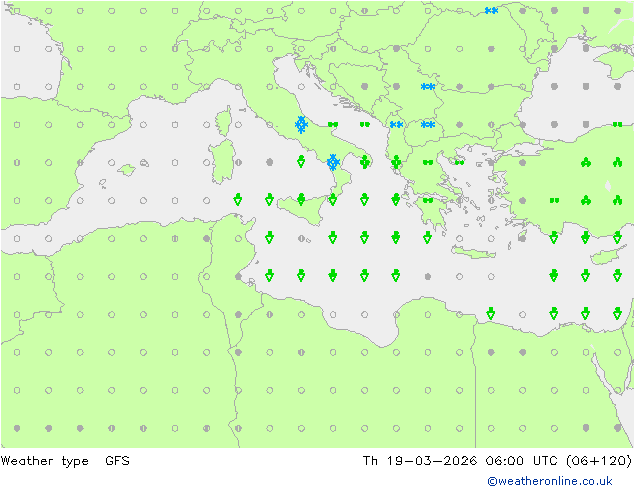Click the half-filled gray circle beside Malta
The height and width of the screenshot is (490, 634).
coord(301,239)
